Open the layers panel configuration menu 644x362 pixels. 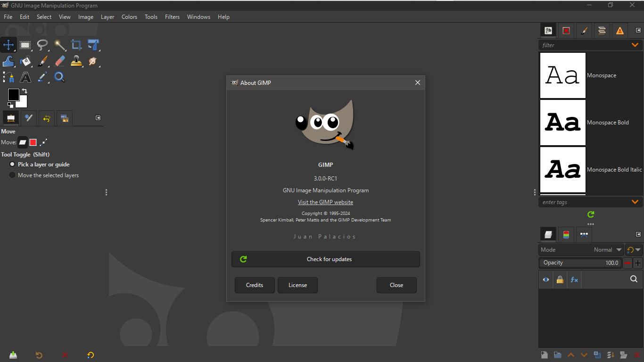638,234
